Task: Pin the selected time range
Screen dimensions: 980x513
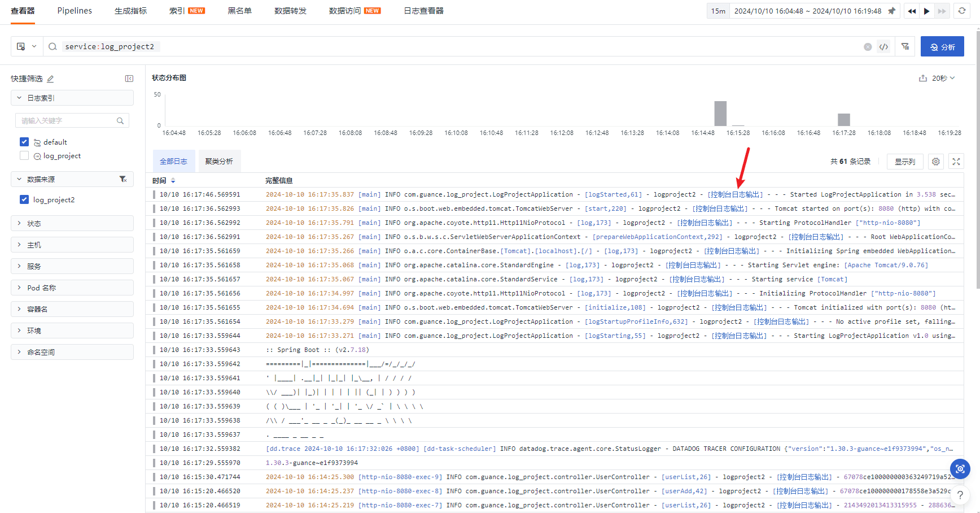Action: coord(892,11)
